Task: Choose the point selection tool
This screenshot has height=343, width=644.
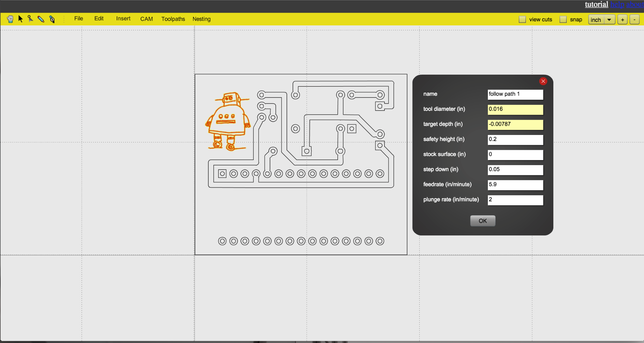Action: click(31, 19)
